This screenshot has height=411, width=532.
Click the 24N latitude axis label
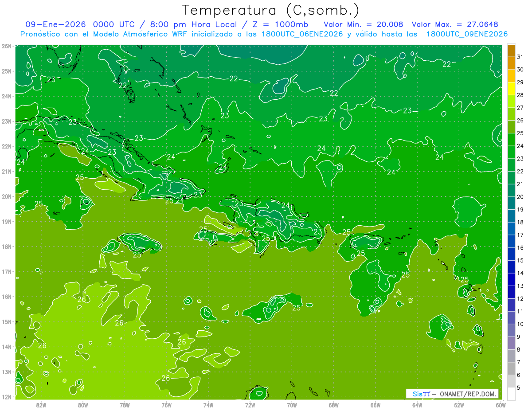[x=6, y=96]
